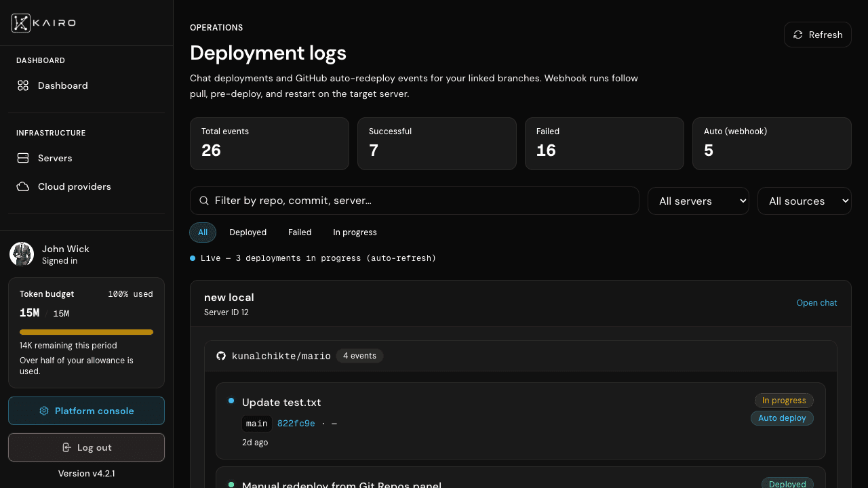Click the Dashboard grid icon
Screen dimensions: 868x488
point(23,85)
